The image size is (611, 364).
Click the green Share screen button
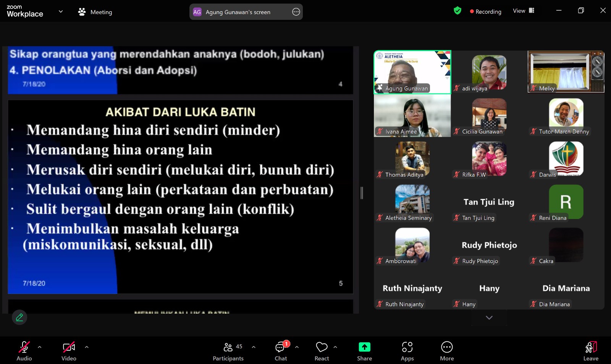tap(364, 351)
